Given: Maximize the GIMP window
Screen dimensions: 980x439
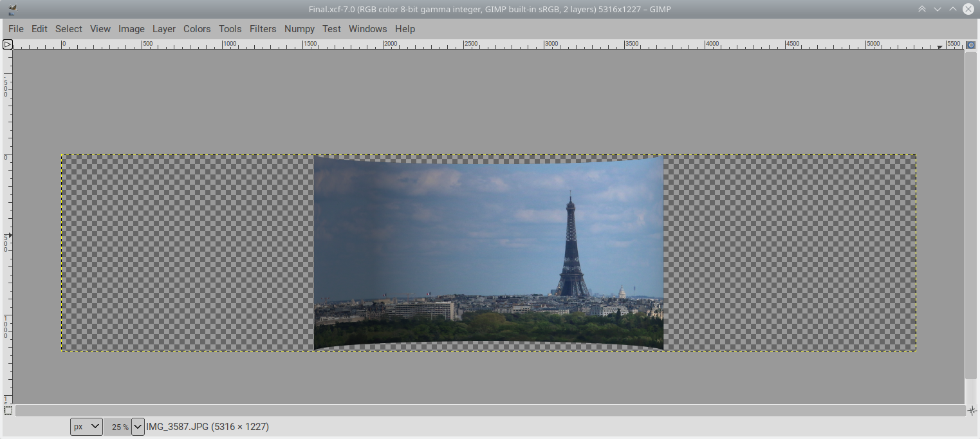Looking at the screenshot, I should click(x=953, y=9).
